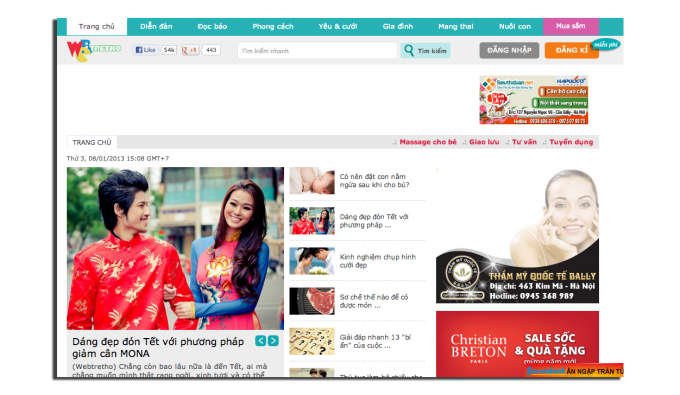Open wedding couple thumbnail

tap(312, 261)
